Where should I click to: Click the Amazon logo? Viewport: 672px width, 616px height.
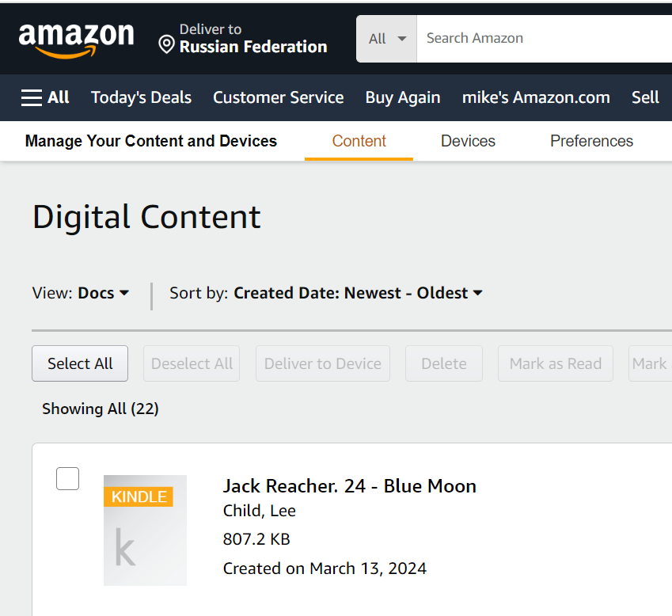[x=76, y=39]
